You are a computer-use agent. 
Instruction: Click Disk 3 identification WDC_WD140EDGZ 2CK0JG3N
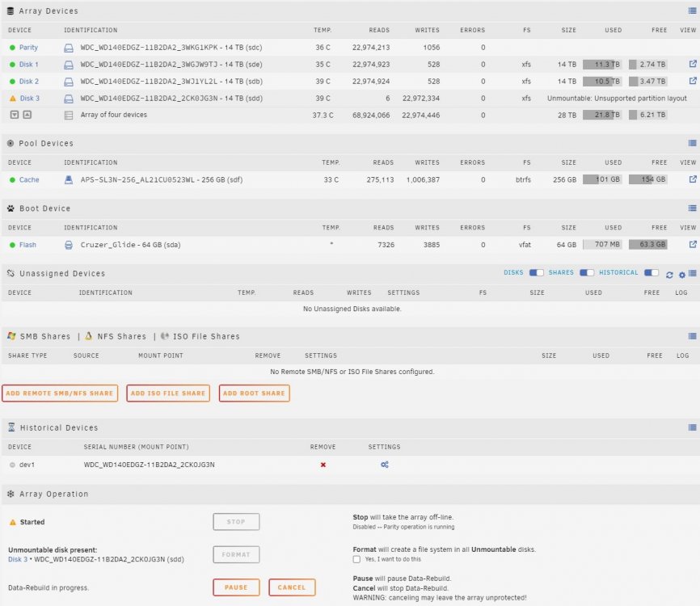point(171,99)
